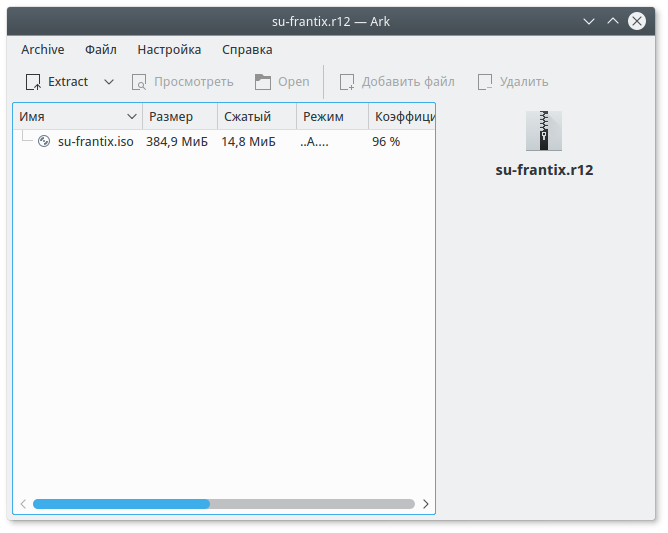Close the Ark window
Screen dimensions: 668x533
pyautogui.click(x=637, y=21)
